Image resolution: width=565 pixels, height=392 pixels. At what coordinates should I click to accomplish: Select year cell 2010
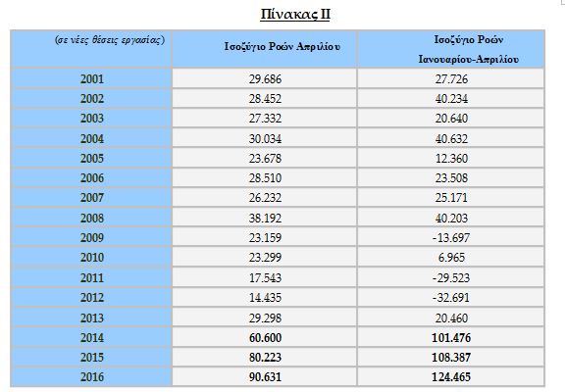92,258
